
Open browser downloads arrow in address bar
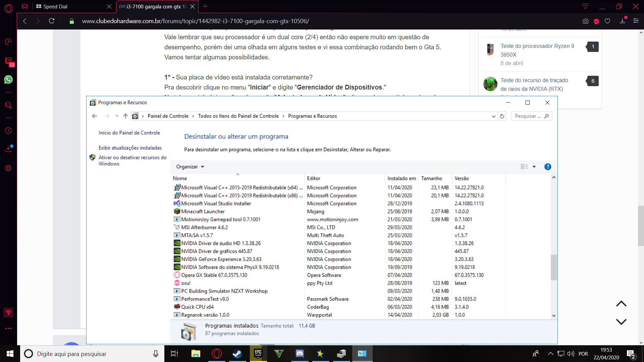point(623,21)
